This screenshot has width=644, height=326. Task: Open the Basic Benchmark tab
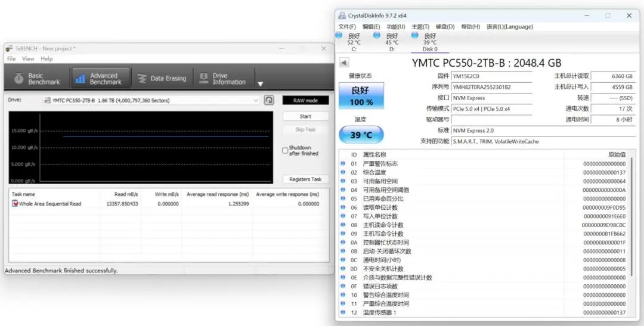click(37, 79)
